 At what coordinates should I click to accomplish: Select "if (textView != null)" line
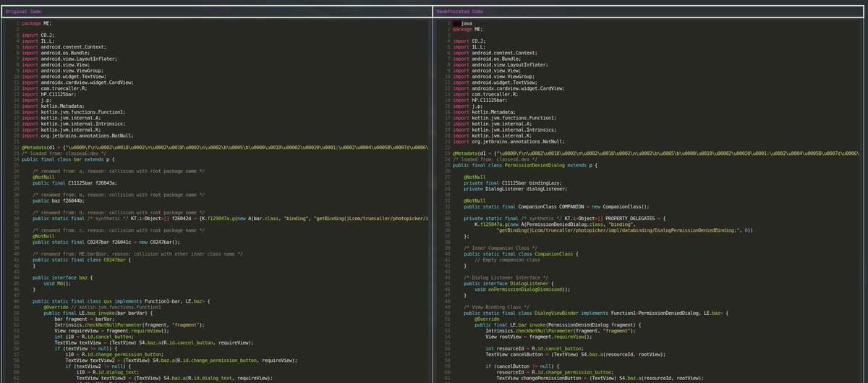coord(85,348)
